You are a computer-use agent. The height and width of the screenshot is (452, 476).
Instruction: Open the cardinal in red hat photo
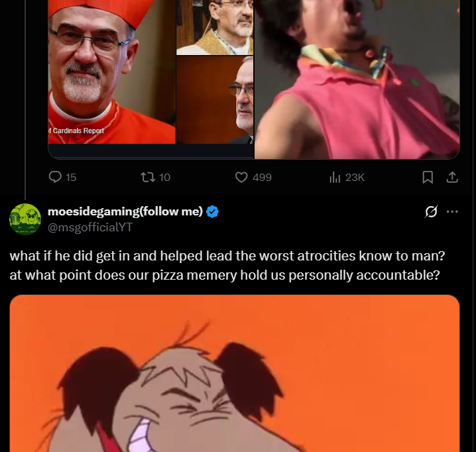112,72
